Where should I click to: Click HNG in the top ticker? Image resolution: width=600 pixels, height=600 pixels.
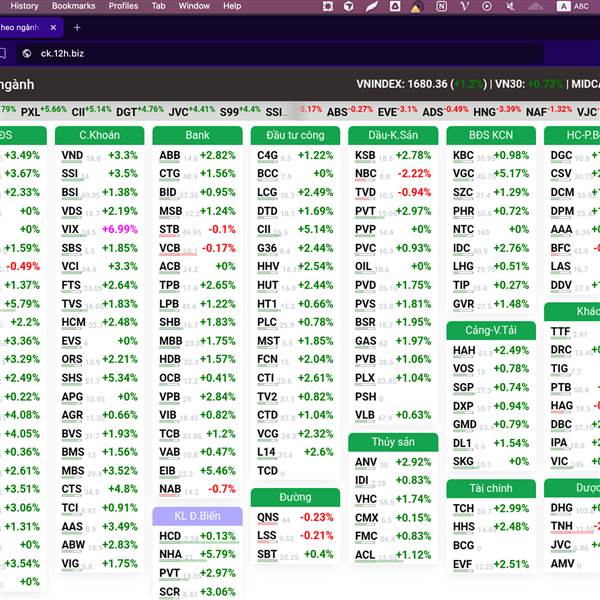[484, 112]
